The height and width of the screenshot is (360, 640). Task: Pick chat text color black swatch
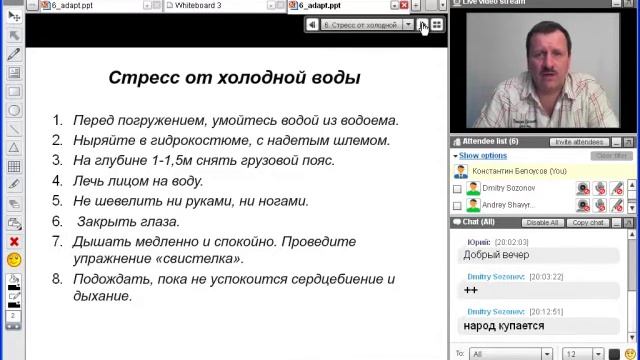tap(614, 354)
